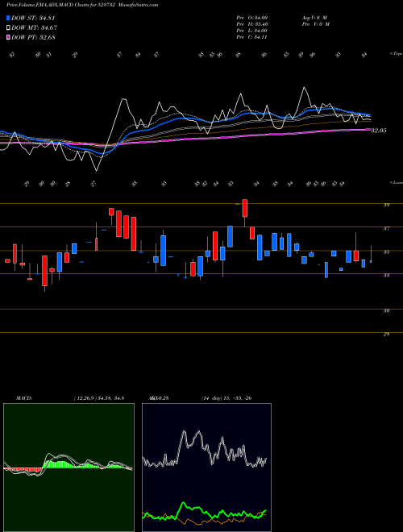Viewport: 403px width, 532px height.
Task: Click the white DOW MT legend swatch
Action: 9,28
